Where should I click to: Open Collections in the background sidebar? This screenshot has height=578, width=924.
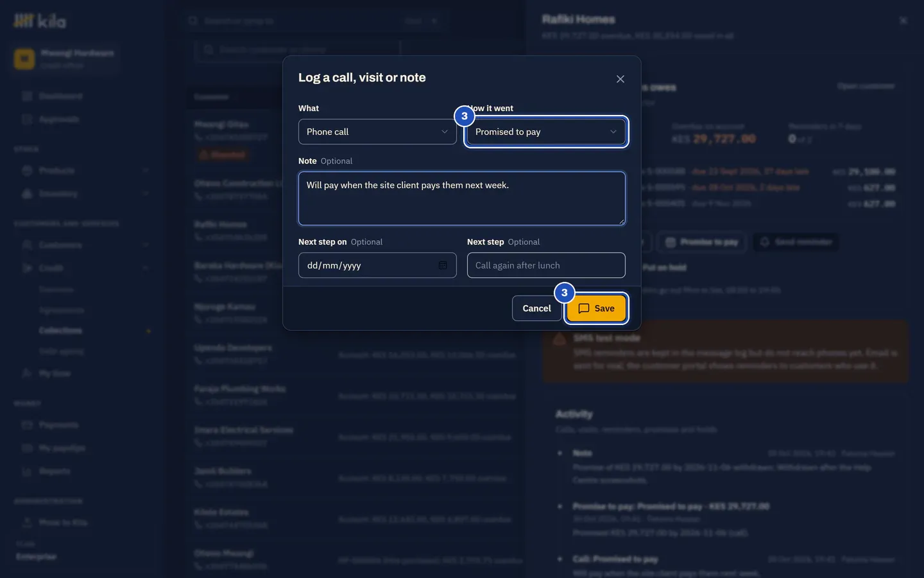tap(60, 330)
